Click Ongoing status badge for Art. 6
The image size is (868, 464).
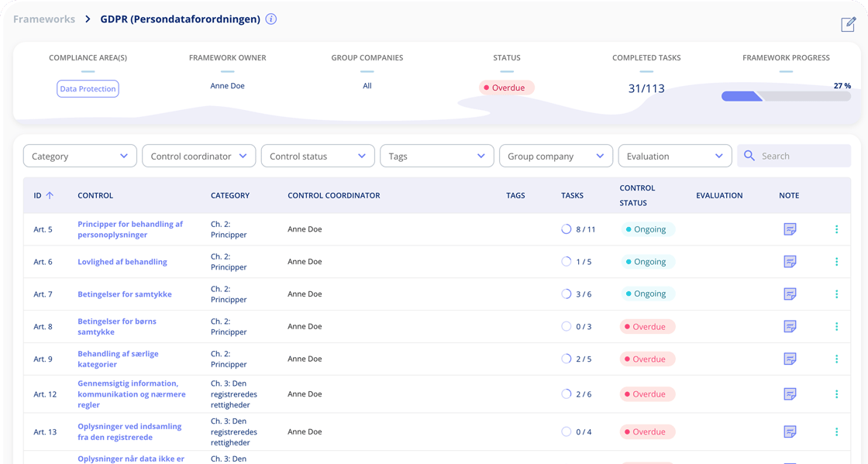(x=648, y=262)
